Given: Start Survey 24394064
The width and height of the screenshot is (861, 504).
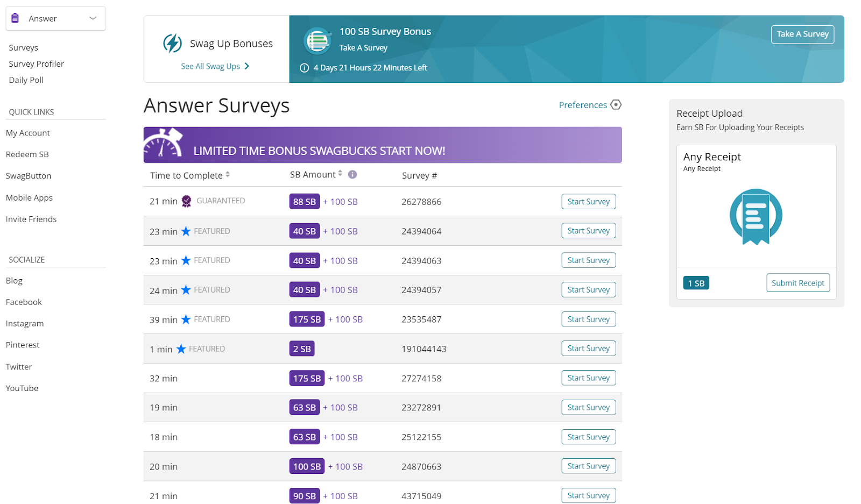Looking at the screenshot, I should click(589, 231).
